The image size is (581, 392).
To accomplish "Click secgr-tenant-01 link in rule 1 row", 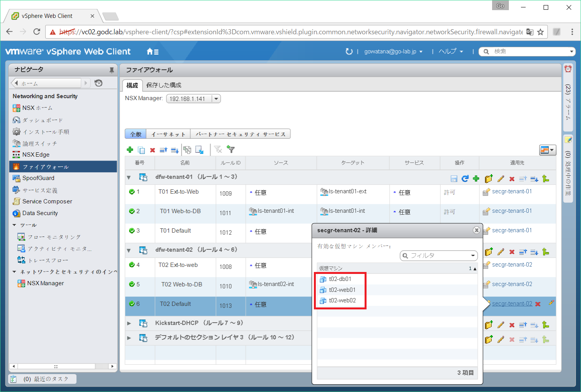I will coord(512,191).
